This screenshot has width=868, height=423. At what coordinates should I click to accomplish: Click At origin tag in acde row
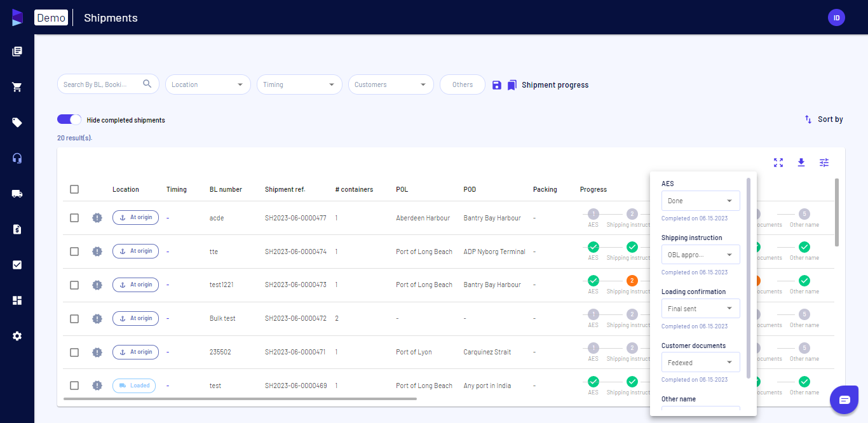coord(136,218)
